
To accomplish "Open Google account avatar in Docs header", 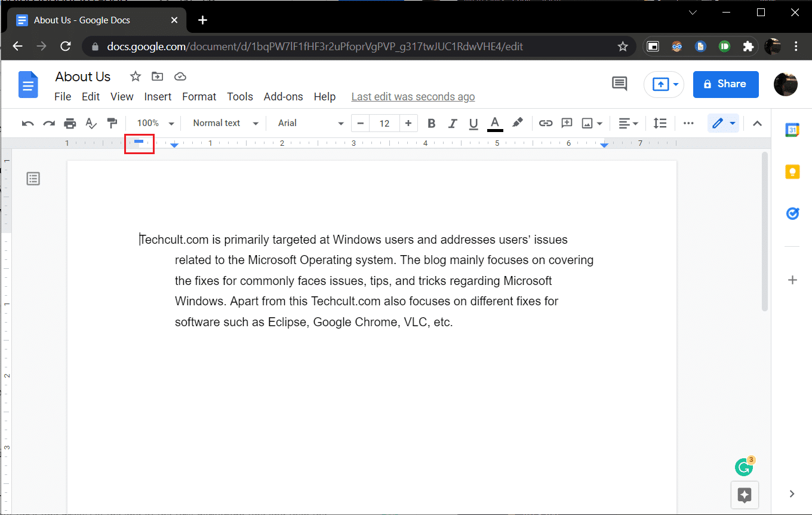I will (786, 84).
